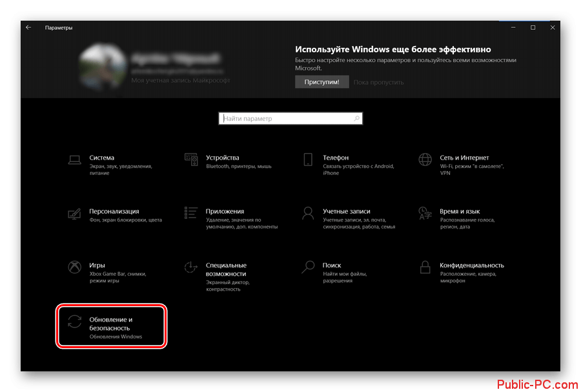Maximize the Параметры window
581x392 pixels.
[x=533, y=27]
